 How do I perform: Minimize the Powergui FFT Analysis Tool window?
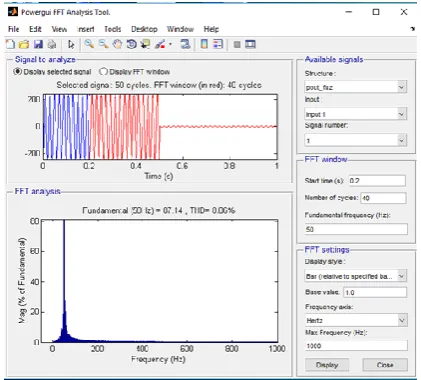(349, 12)
